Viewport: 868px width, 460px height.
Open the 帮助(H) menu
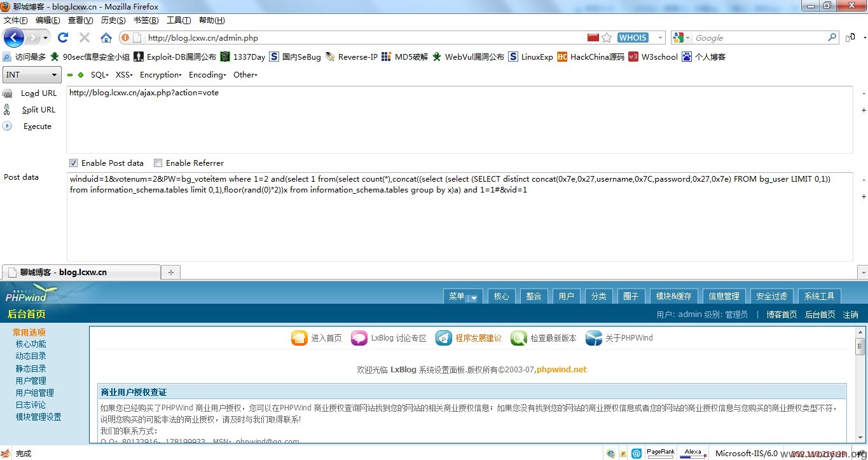point(212,20)
